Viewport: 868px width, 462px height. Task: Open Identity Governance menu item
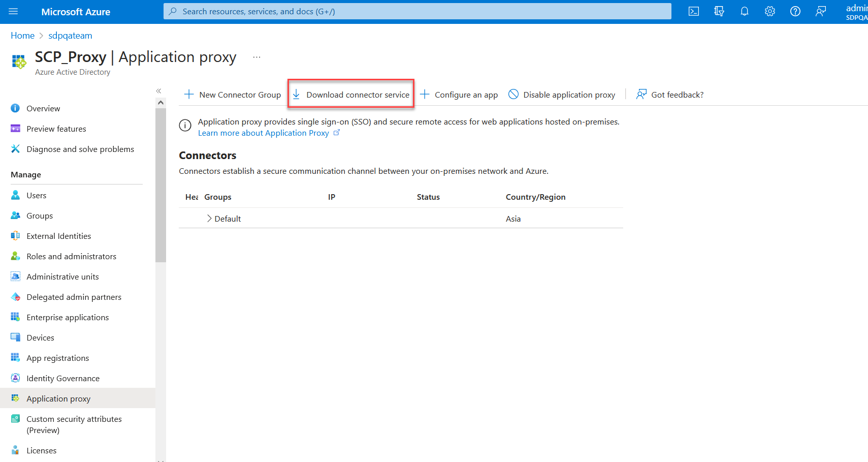coord(63,378)
